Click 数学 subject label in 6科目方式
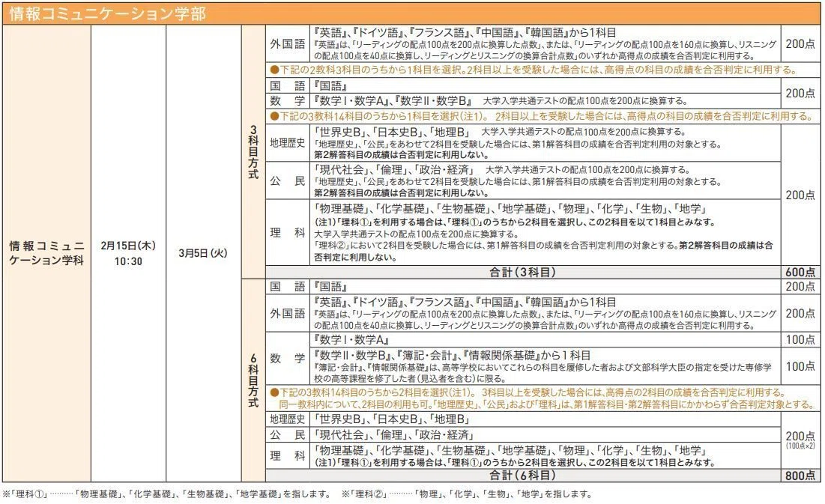The height and width of the screenshot is (504, 825). click(x=287, y=358)
